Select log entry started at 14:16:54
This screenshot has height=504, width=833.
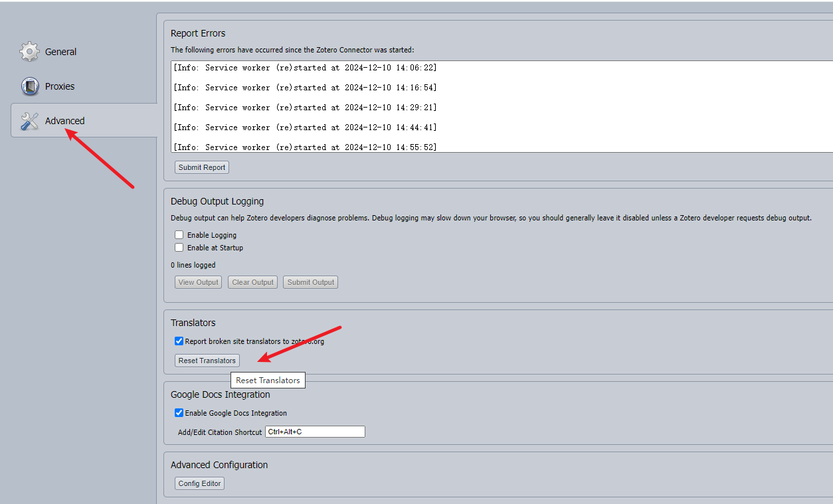pyautogui.click(x=305, y=88)
